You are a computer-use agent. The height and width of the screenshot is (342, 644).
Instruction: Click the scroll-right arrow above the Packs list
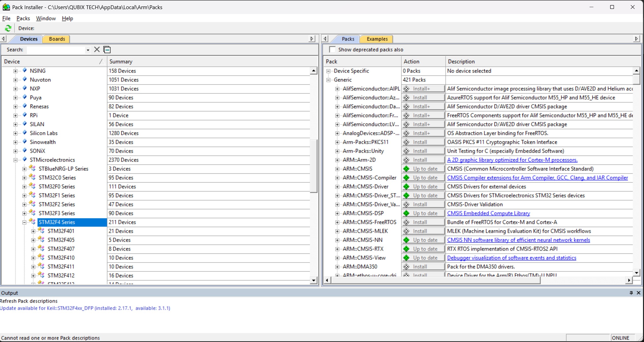click(x=637, y=39)
